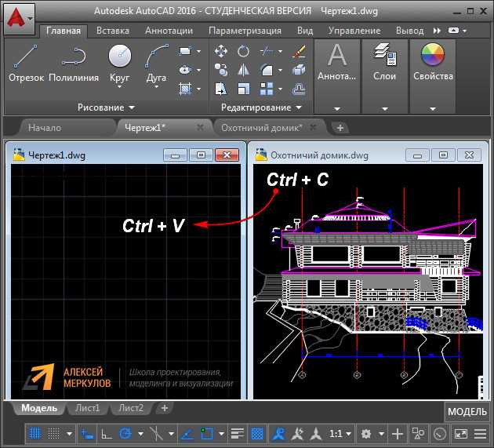The width and height of the screenshot is (494, 448).
Task: Toggle grid display in status bar
Action: 36,433
